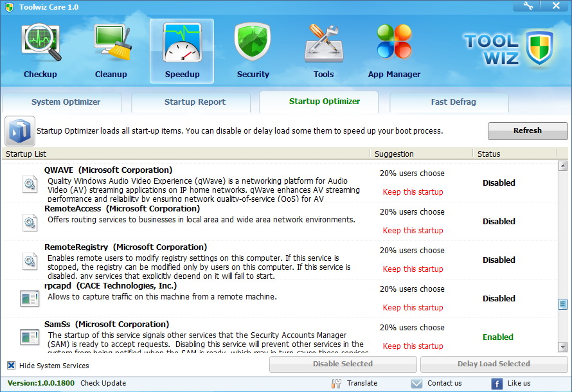Click the Facebook Like us icon
572x392 pixels.
click(x=497, y=384)
